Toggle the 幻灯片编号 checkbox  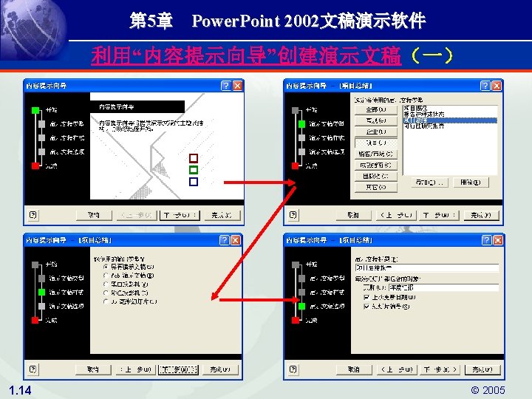coord(366,307)
